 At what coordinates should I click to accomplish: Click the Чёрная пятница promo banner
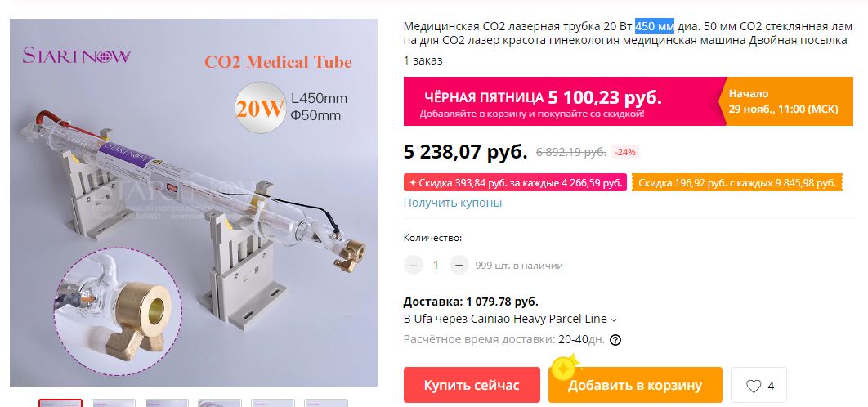pos(629,101)
